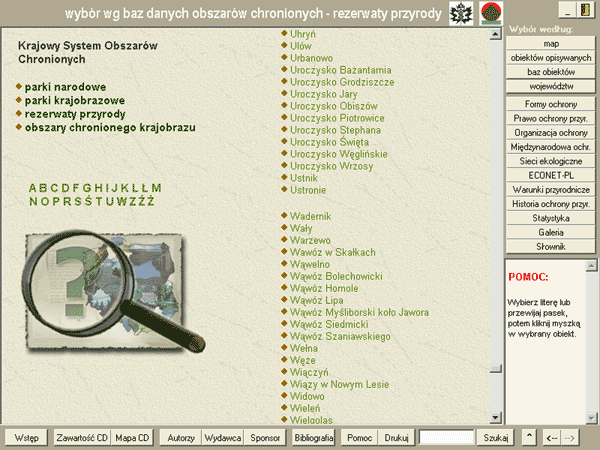Click the red circular tree logo icon
600x450 pixels.
coord(491,13)
